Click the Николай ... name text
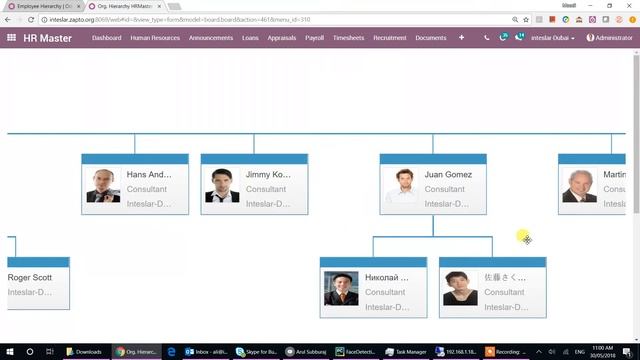This screenshot has width=640, height=360. tap(387, 278)
